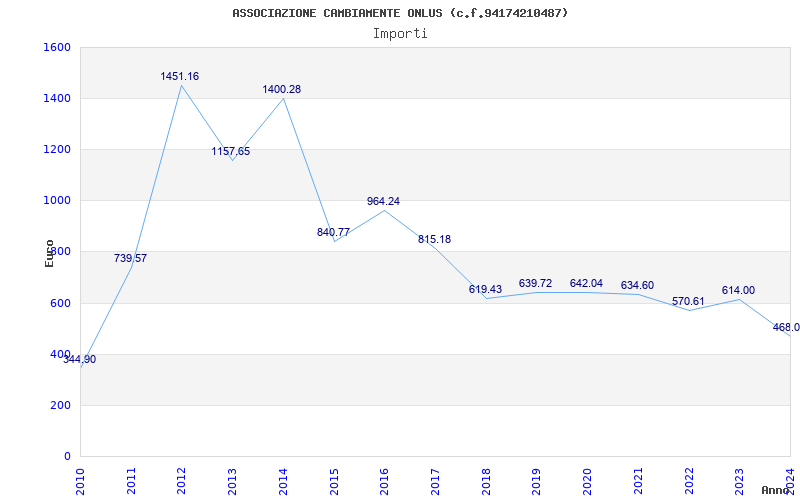The width and height of the screenshot is (800, 500).
Task: Click the 2015 year axis label
Action: (334, 482)
